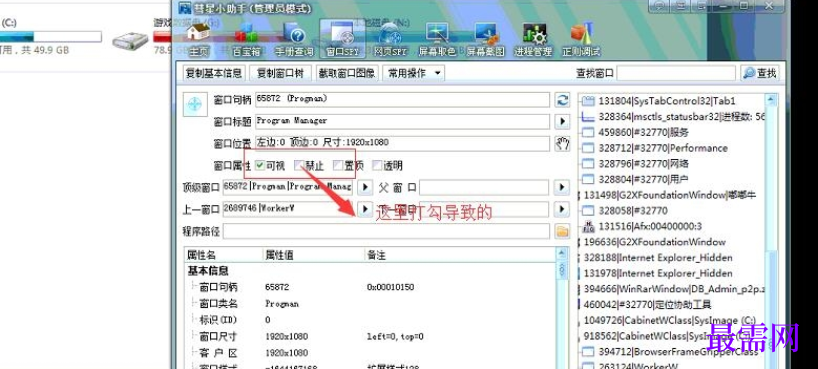This screenshot has width=818, height=369.
Task: Click the drive icon in Explorer window
Action: 130,41
